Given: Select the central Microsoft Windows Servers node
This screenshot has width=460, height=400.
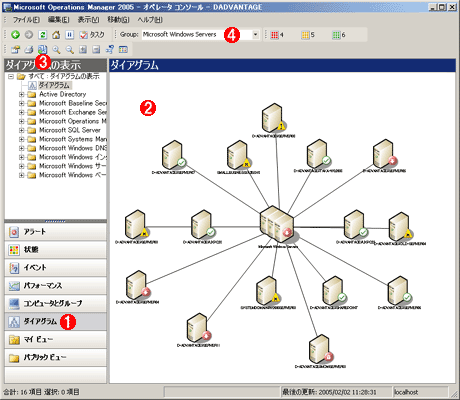Looking at the screenshot, I should tap(277, 224).
